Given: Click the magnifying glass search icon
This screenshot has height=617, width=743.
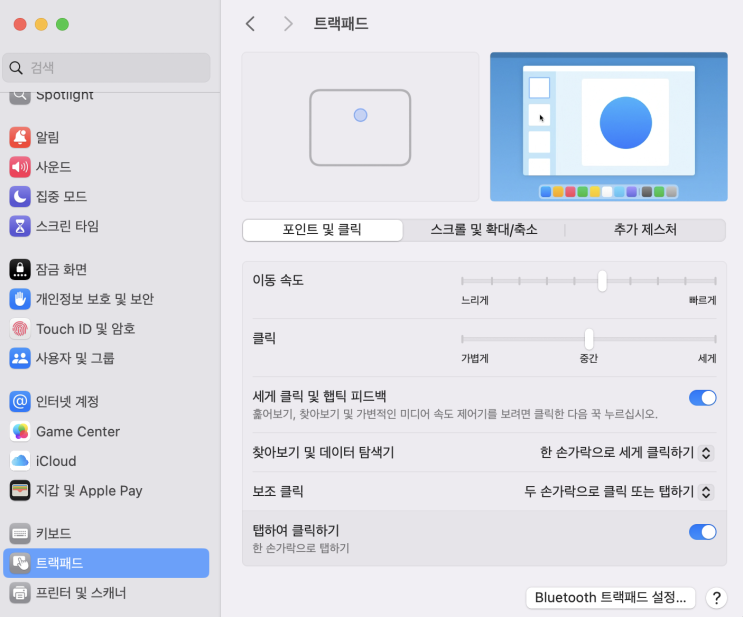Looking at the screenshot, I should click(16, 68).
